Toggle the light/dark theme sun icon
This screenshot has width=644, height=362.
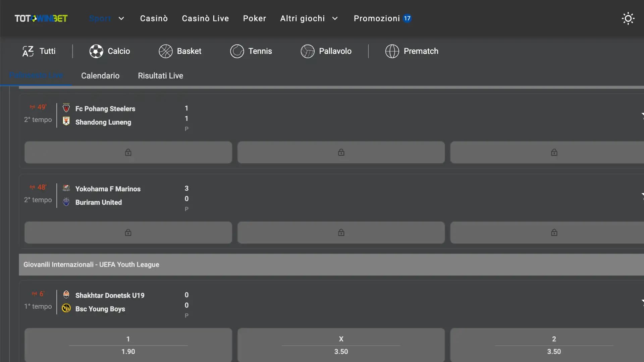coord(628,18)
